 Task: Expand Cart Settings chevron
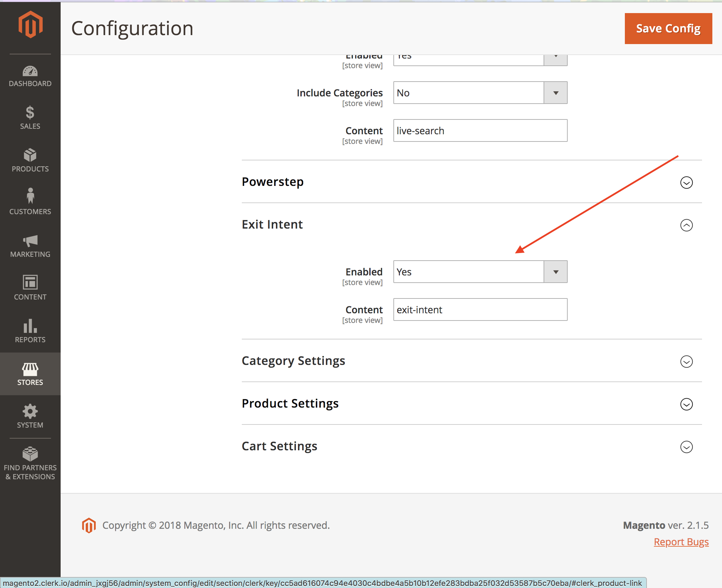(x=686, y=447)
